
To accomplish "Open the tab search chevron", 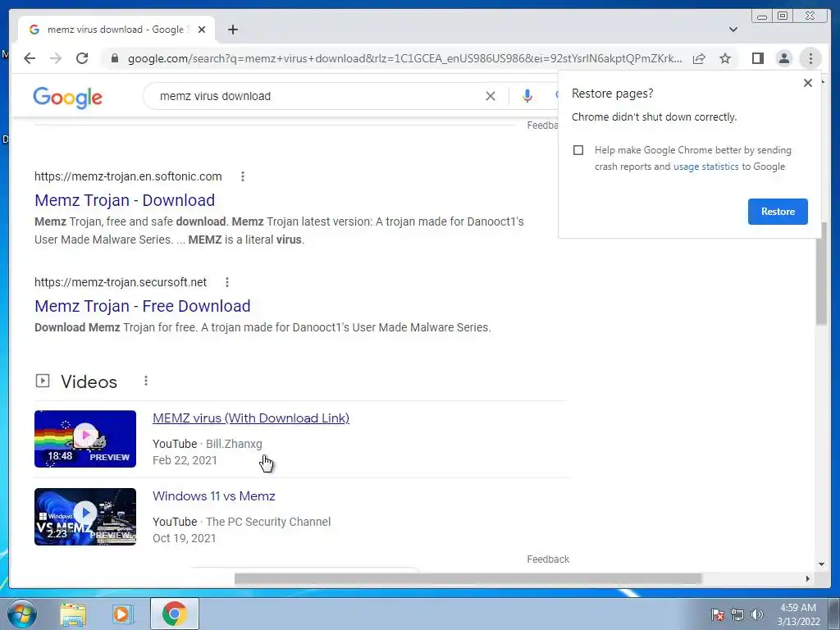I will click(x=733, y=30).
